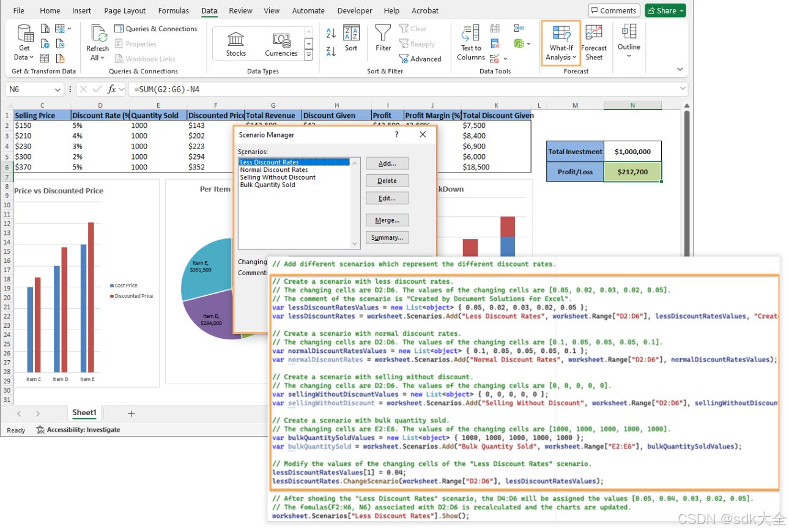Image resolution: width=789 pixels, height=532 pixels.
Task: Click the From Text/CSV icon
Action: coord(45,29)
